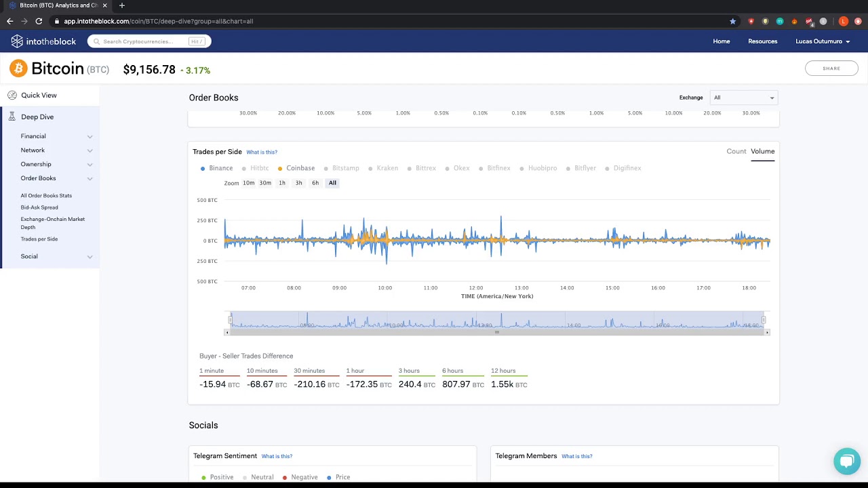Toggle the Digifinex series in the legend
The image size is (868, 488).
(x=623, y=168)
